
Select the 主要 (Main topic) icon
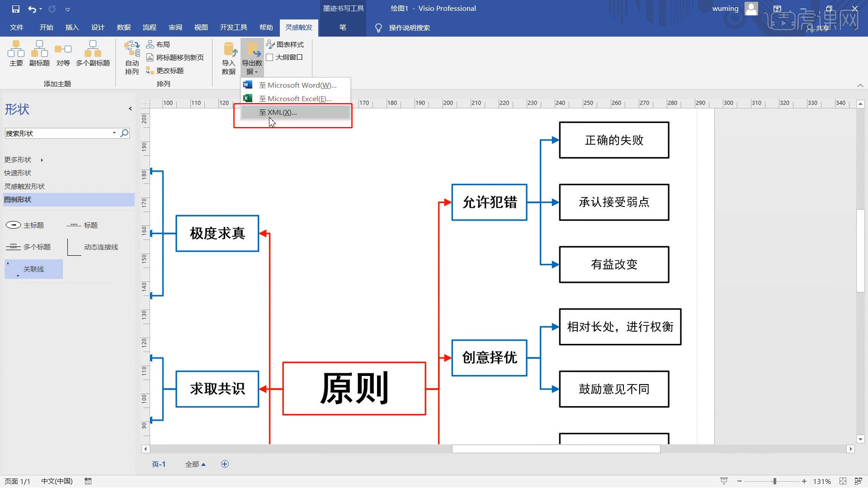(16, 53)
